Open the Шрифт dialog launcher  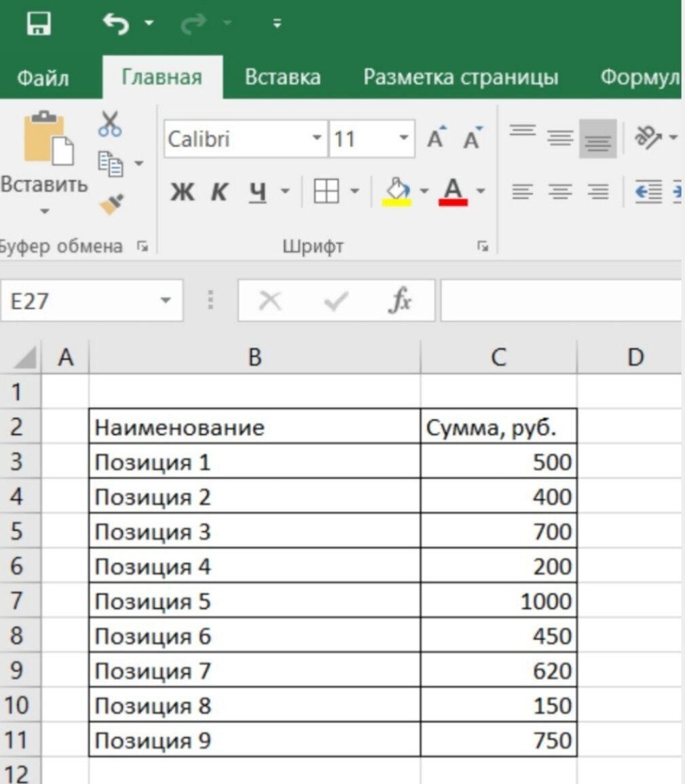pyautogui.click(x=483, y=246)
